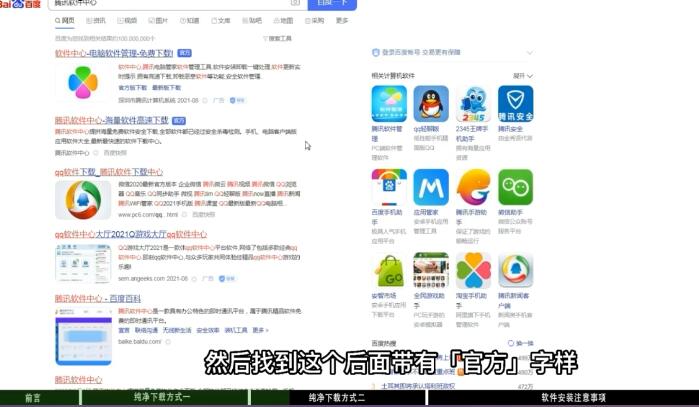Open the QQ penguin app icon

[431, 104]
